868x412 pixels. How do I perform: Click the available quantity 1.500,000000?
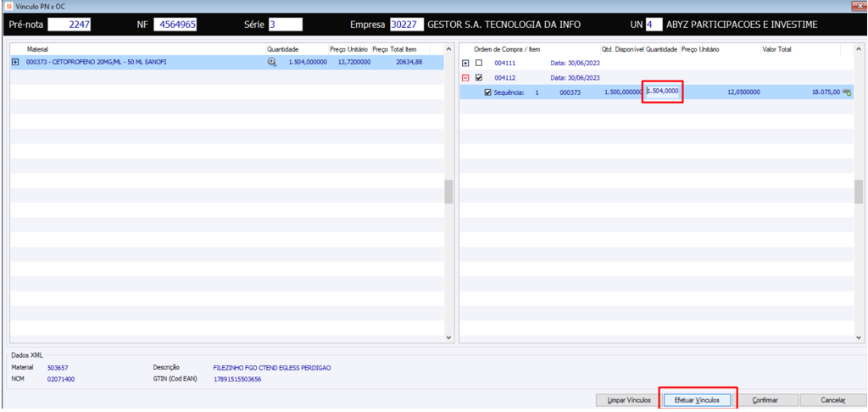pyautogui.click(x=624, y=93)
